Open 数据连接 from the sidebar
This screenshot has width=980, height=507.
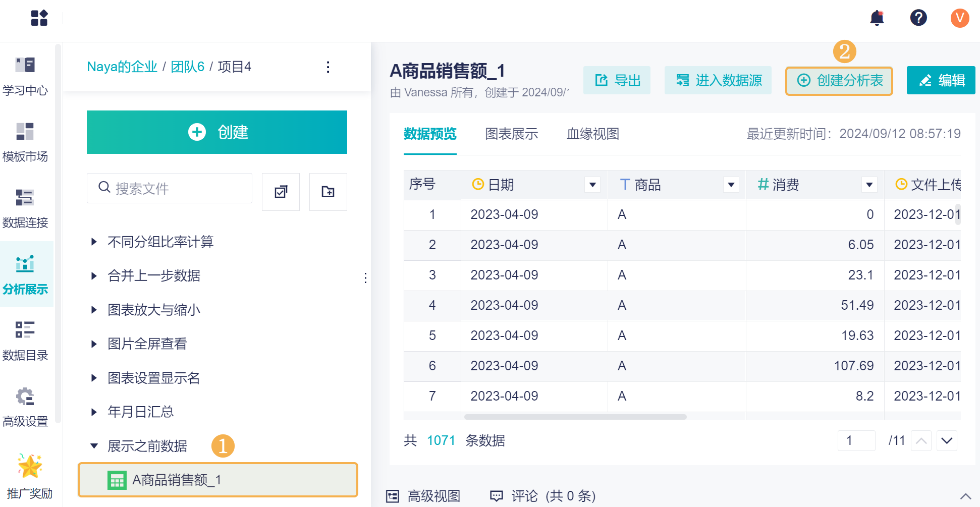click(x=25, y=208)
